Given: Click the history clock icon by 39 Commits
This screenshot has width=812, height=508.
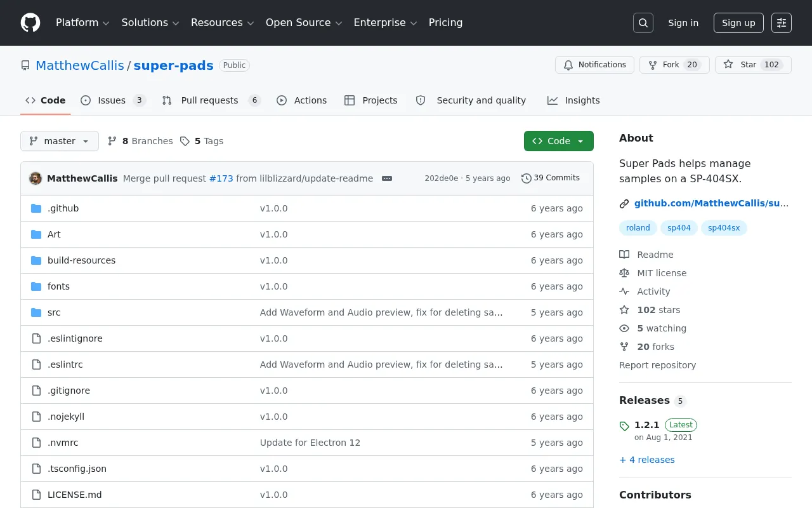Looking at the screenshot, I should click(x=527, y=178).
